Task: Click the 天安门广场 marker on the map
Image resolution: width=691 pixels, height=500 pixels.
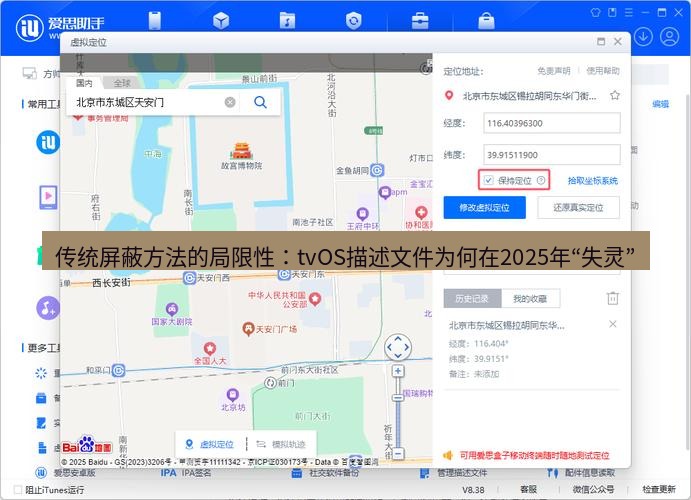Action: coord(249,329)
